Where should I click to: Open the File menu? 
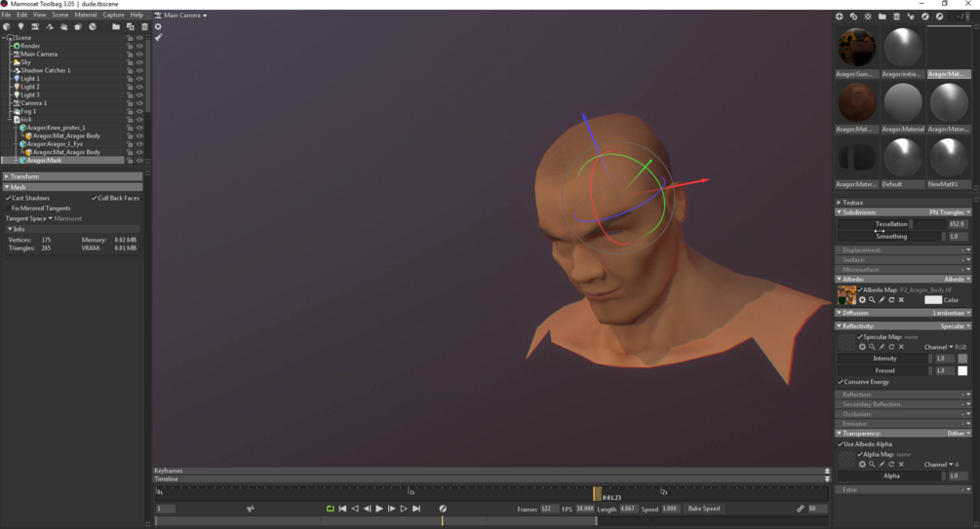click(x=6, y=15)
